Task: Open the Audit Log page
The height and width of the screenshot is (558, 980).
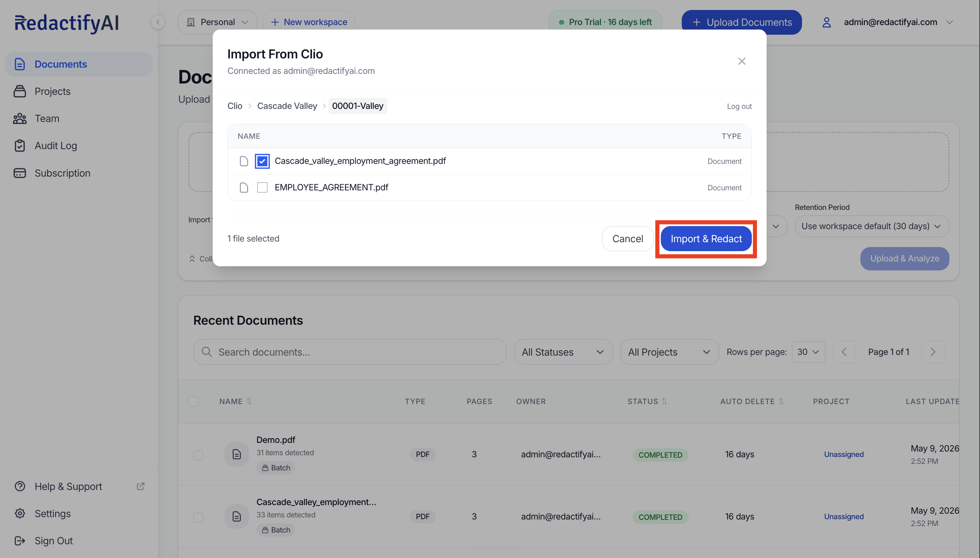Action: click(79, 146)
